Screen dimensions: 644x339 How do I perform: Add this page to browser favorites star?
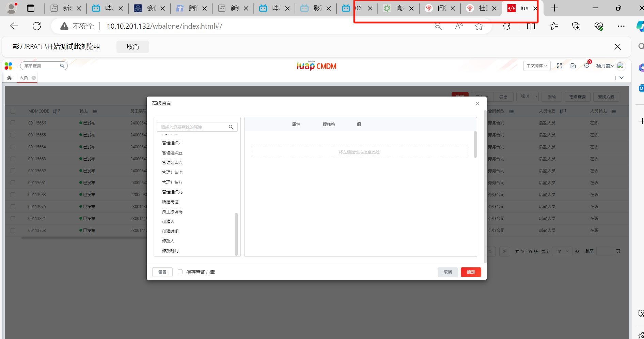479,26
